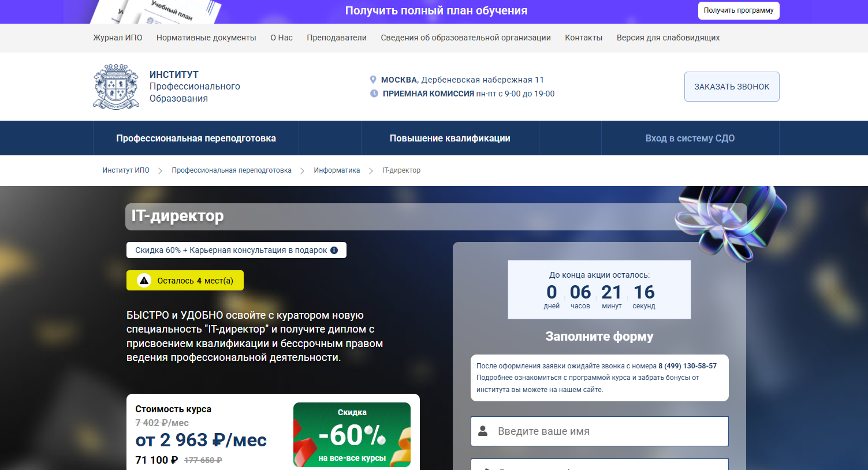Click the Информатика breadcrumb link
868x470 pixels.
tap(337, 170)
